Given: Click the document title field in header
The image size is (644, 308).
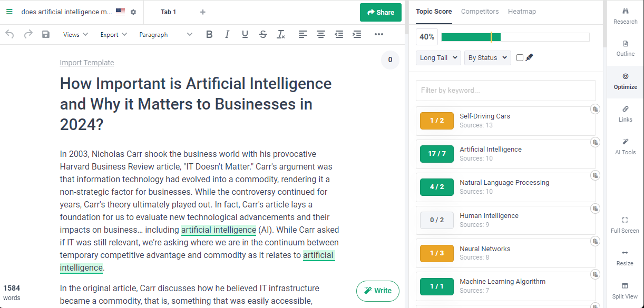Looking at the screenshot, I should pos(66,12).
